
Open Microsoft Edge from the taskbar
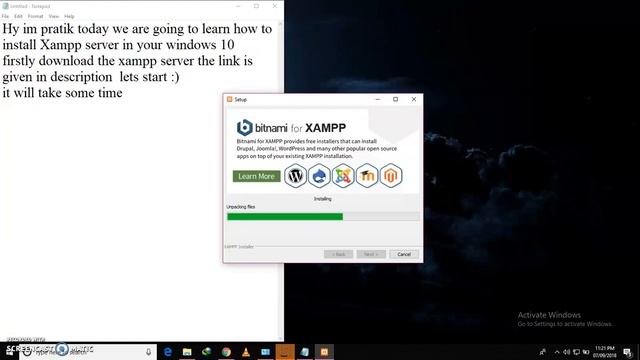tap(167, 352)
